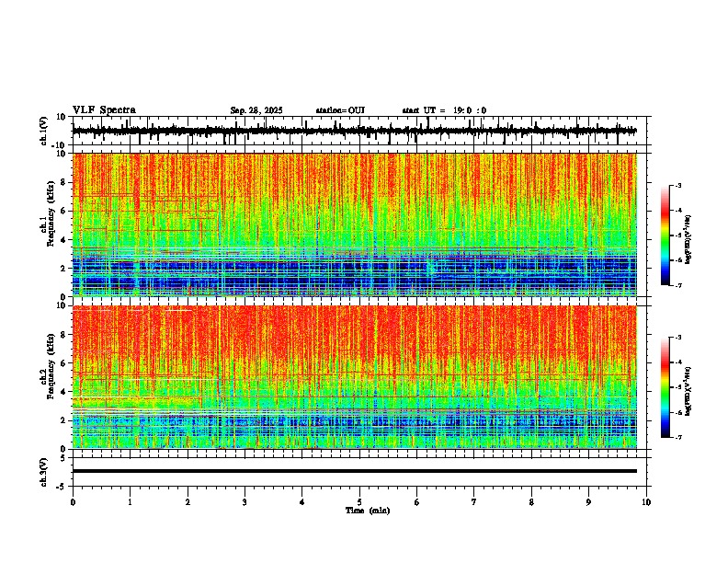Click inside the ch.2 spectrogram panel
This screenshot has height=563, width=728.
coord(354,377)
